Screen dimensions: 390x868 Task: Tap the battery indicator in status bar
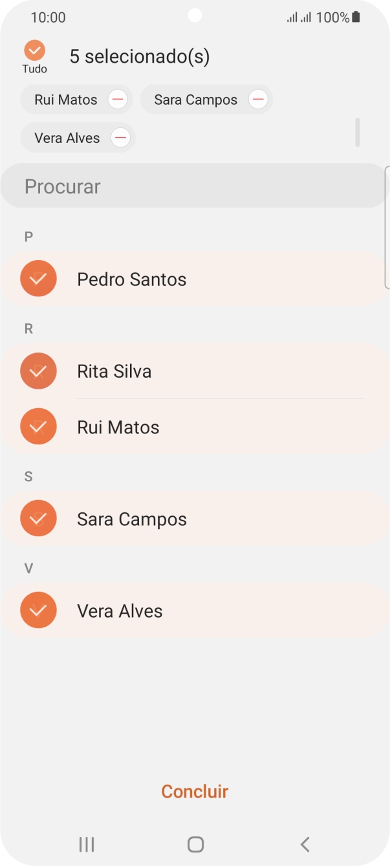coord(355,17)
